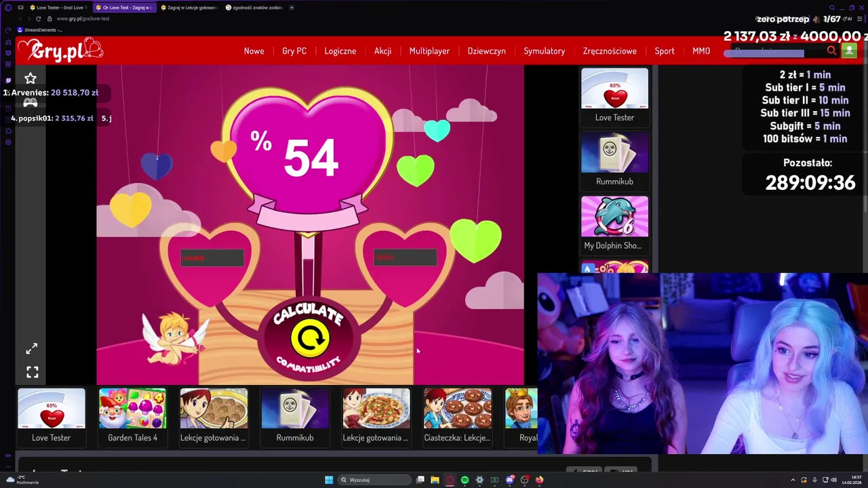This screenshot has height=488, width=868.
Task: Open the Gry PC category
Action: (294, 51)
